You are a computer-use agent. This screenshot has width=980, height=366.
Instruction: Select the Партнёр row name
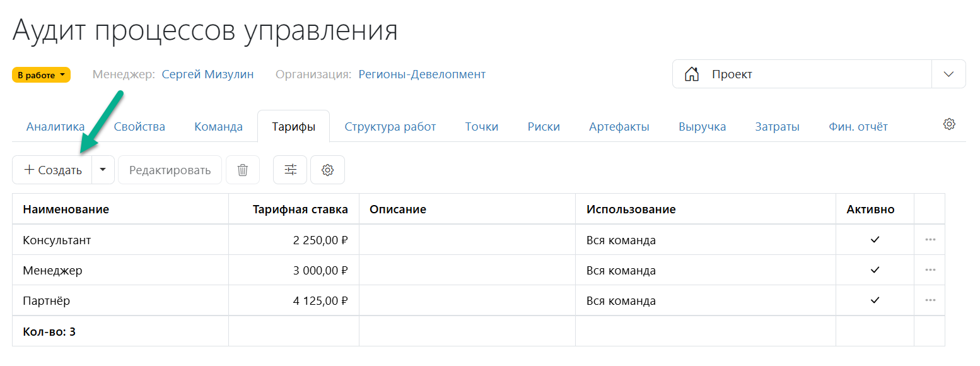pyautogui.click(x=46, y=301)
